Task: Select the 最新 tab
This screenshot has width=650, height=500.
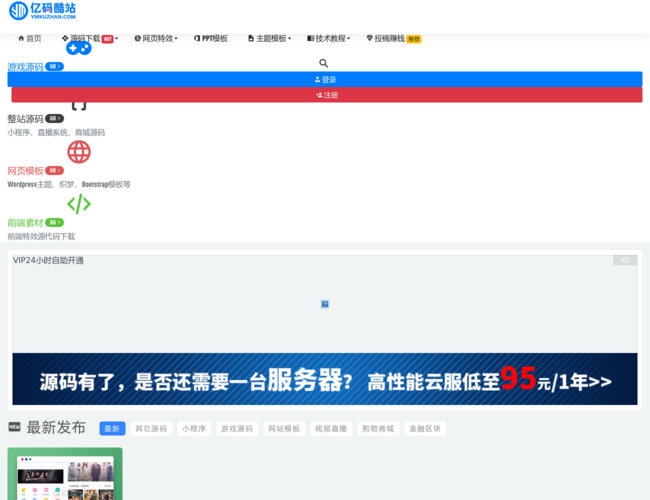Action: [112, 429]
